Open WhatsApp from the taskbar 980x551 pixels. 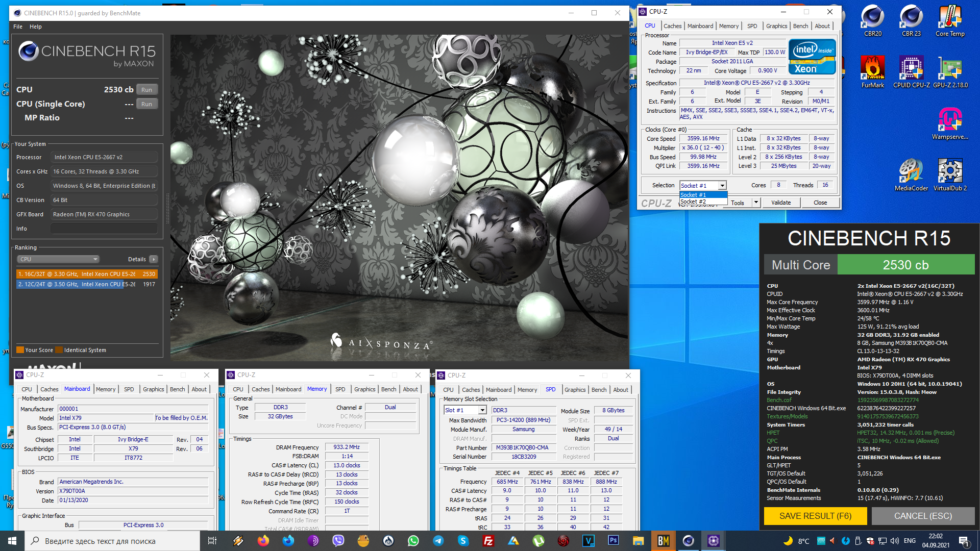pos(413,541)
